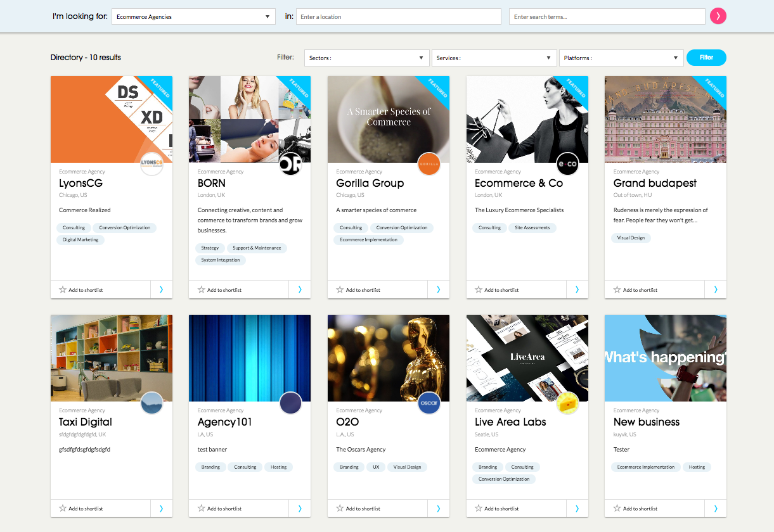Open the Live Area Labs card arrow
This screenshot has width=774, height=532.
point(577,508)
